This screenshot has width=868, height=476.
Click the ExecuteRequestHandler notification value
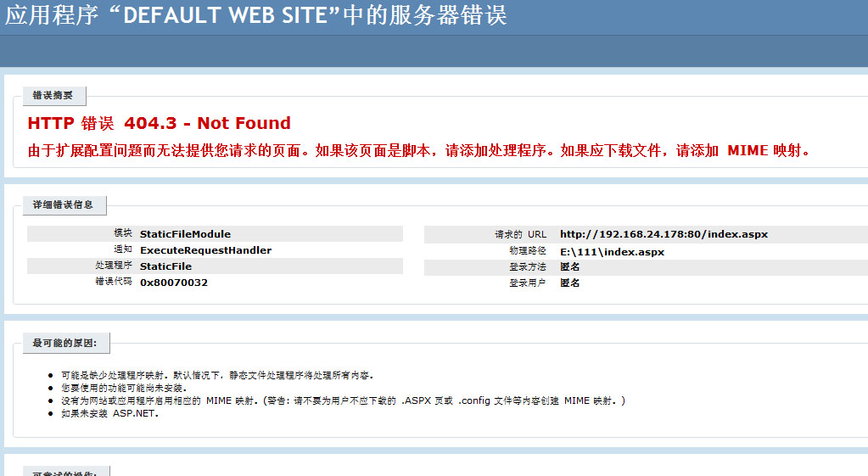tap(205, 250)
